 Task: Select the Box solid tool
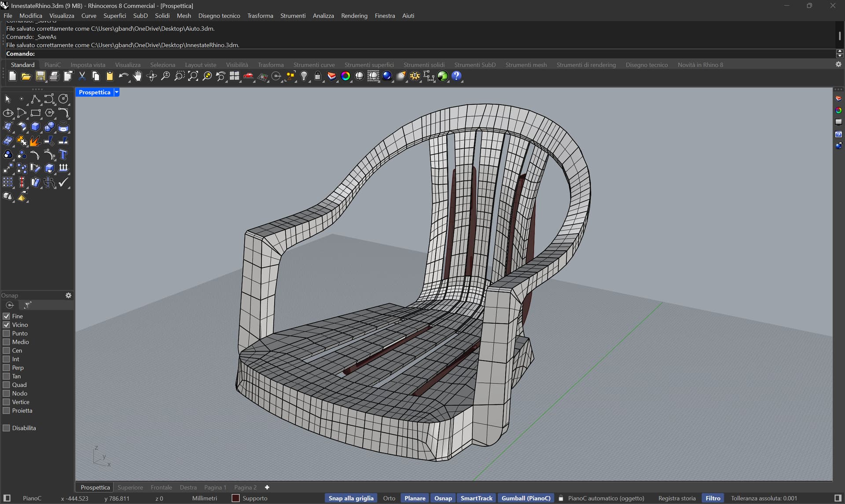tap(35, 127)
